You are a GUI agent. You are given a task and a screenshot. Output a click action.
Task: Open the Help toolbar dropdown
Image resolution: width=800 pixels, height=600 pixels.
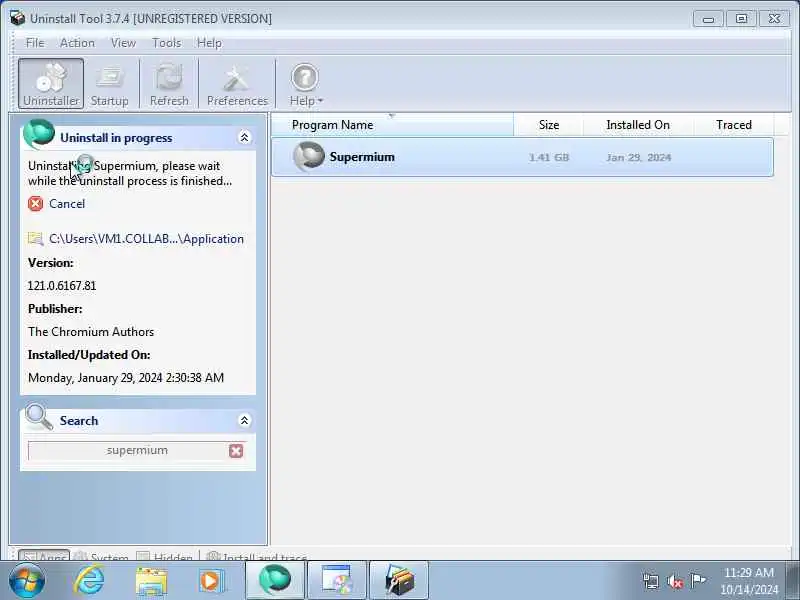coord(306,84)
